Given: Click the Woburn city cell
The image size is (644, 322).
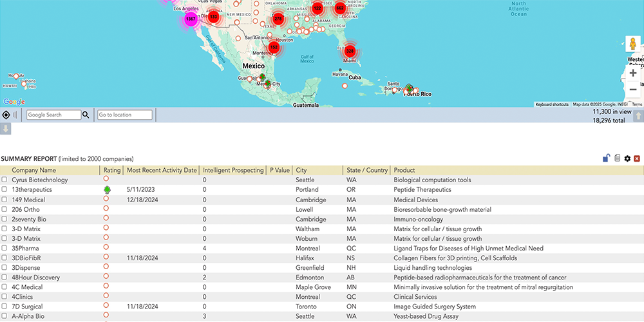Looking at the screenshot, I should 307,239.
